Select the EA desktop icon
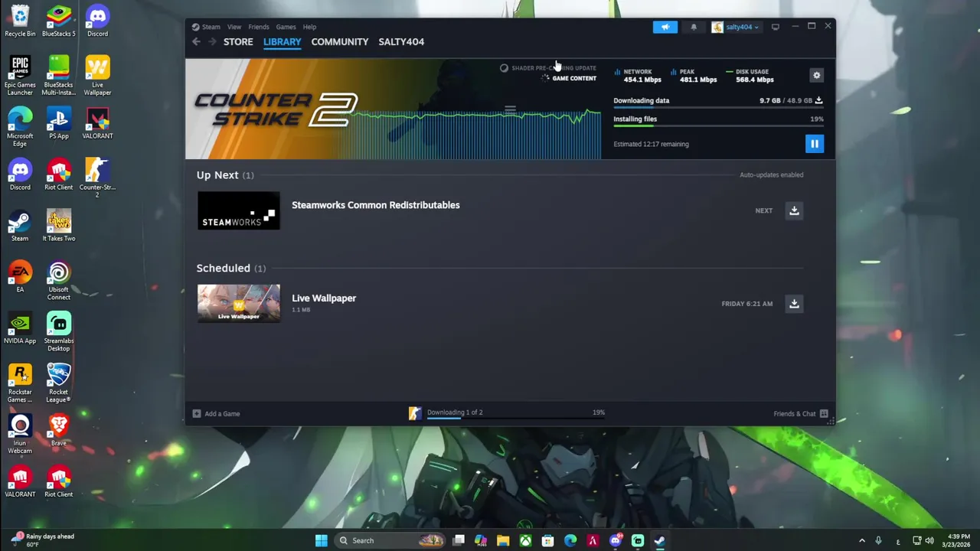 pyautogui.click(x=20, y=277)
